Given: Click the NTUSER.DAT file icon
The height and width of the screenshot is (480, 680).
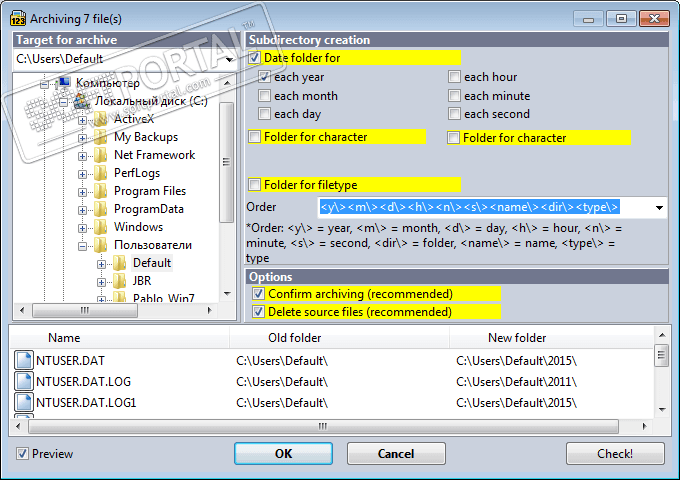Looking at the screenshot, I should tap(24, 360).
